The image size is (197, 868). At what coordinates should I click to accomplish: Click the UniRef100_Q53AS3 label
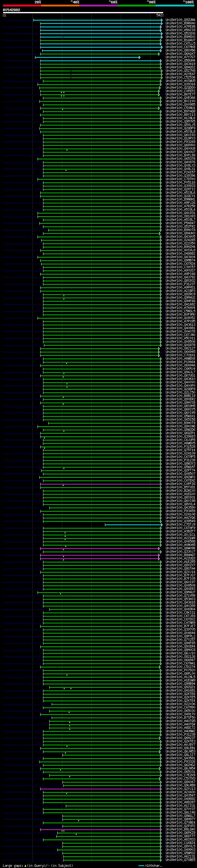click(180, 599)
